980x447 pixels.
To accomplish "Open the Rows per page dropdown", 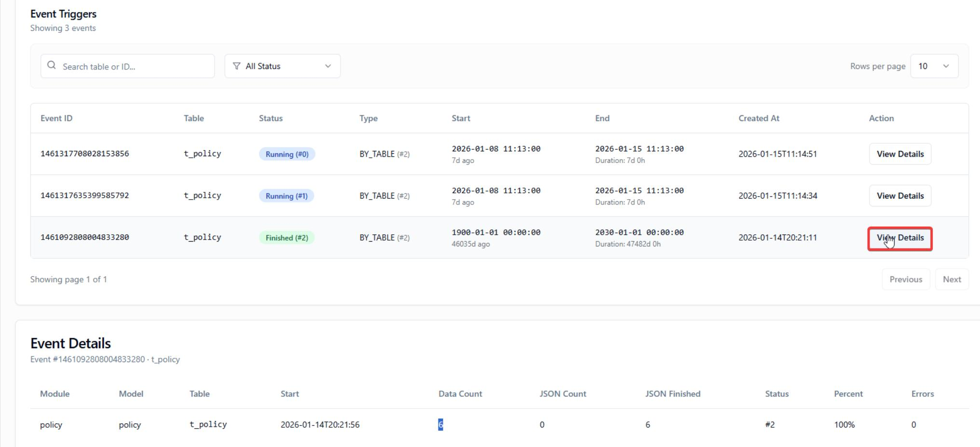I will coord(934,66).
